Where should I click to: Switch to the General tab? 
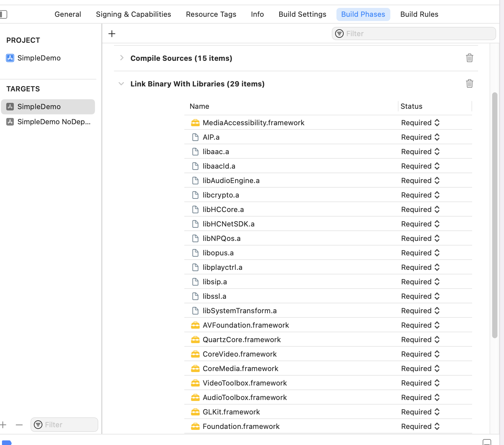[x=68, y=14]
